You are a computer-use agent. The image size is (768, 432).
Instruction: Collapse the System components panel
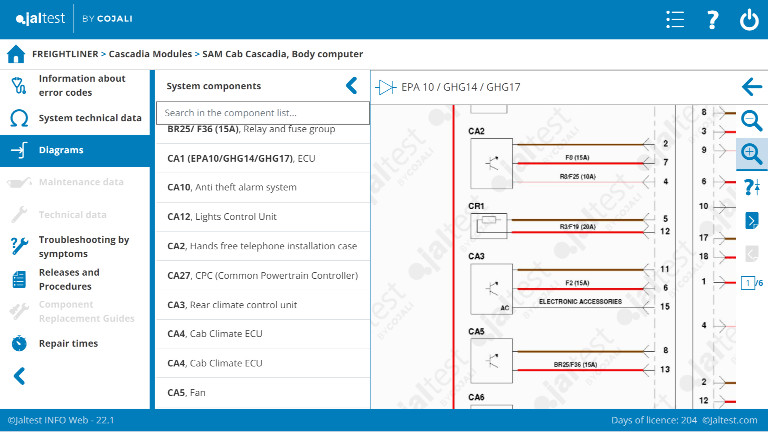(x=351, y=86)
